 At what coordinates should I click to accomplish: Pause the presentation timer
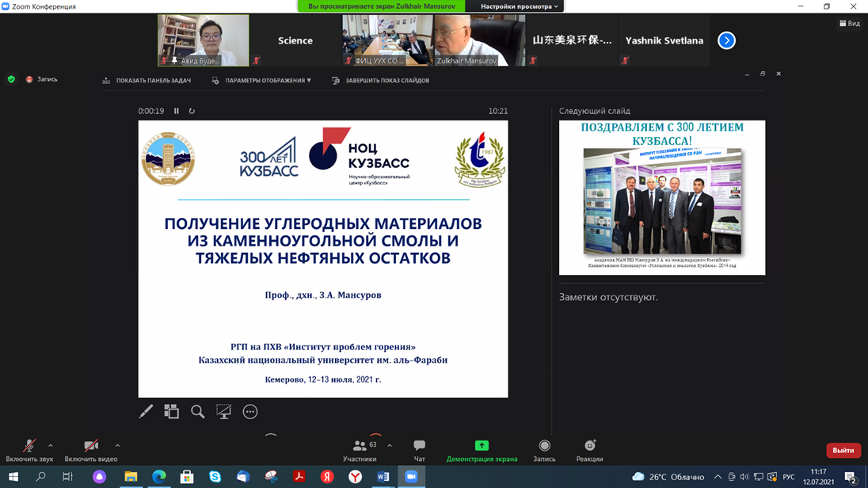(x=177, y=111)
